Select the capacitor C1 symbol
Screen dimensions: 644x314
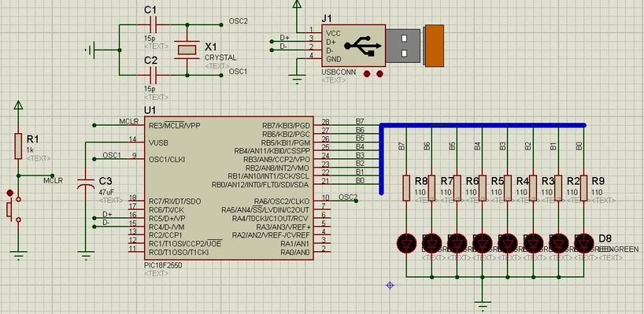click(153, 24)
